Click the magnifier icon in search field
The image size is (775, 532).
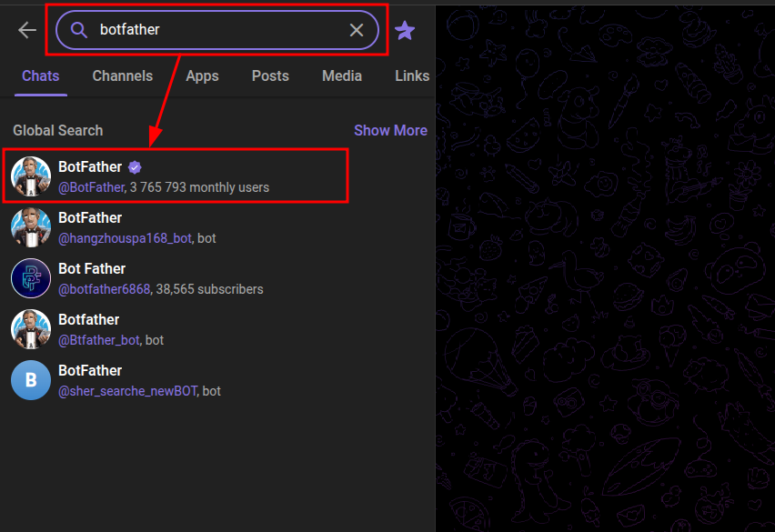tap(79, 30)
